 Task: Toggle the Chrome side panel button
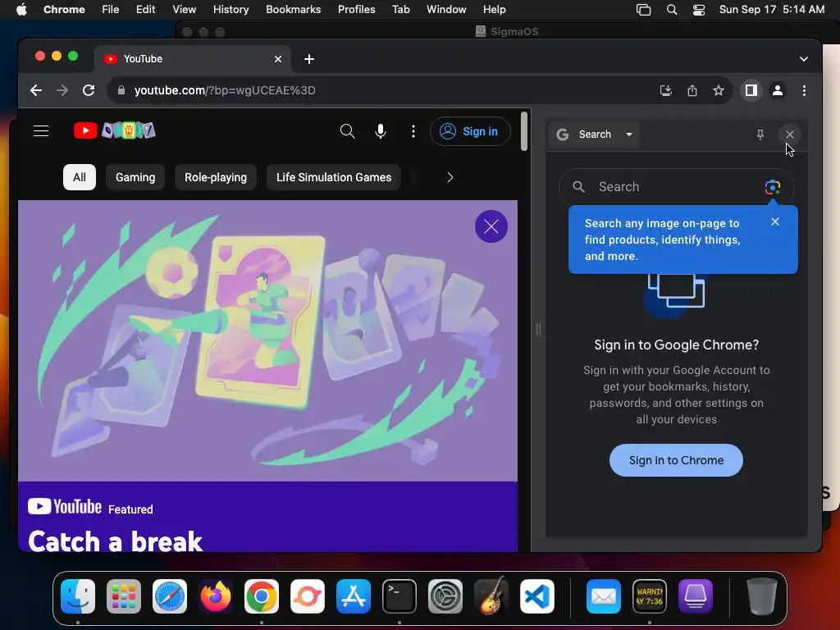click(x=751, y=90)
